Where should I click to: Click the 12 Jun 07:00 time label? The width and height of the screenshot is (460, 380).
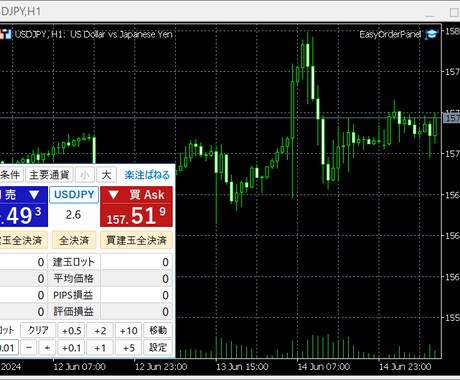pyautogui.click(x=80, y=367)
